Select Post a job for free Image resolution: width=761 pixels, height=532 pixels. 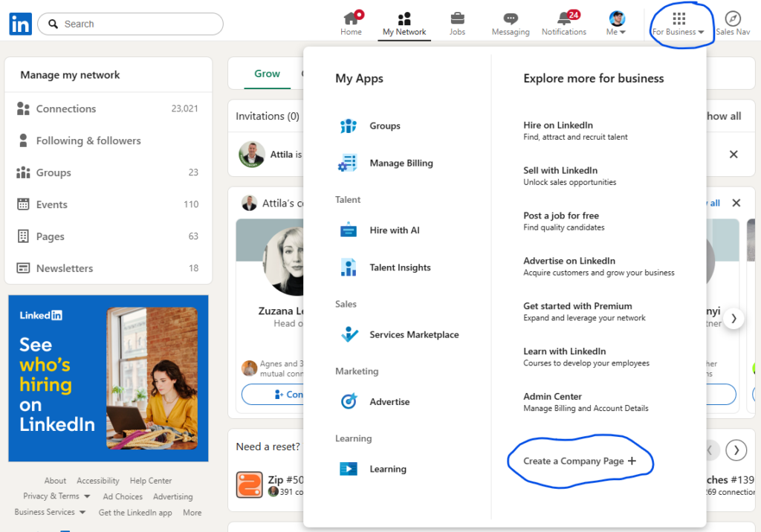pos(564,221)
